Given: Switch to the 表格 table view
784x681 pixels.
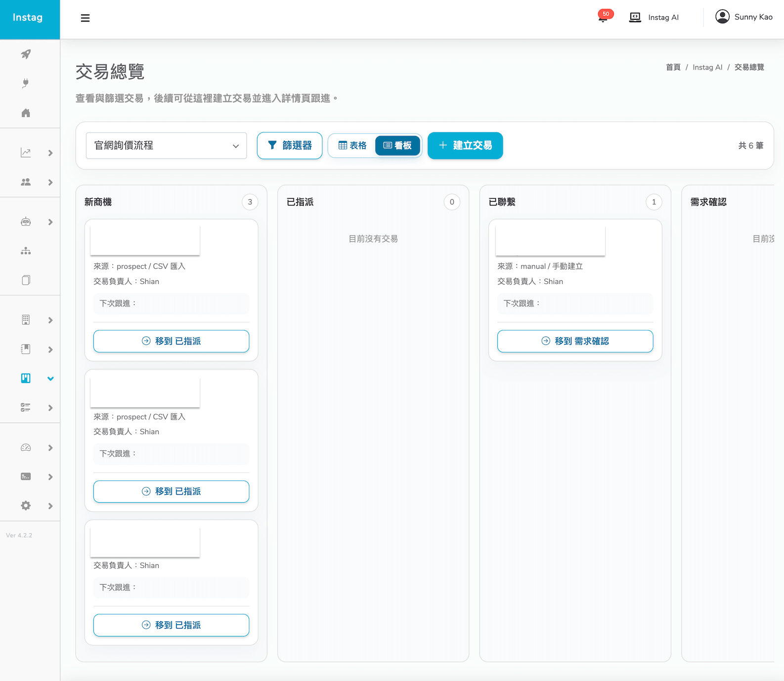Looking at the screenshot, I should 352,145.
